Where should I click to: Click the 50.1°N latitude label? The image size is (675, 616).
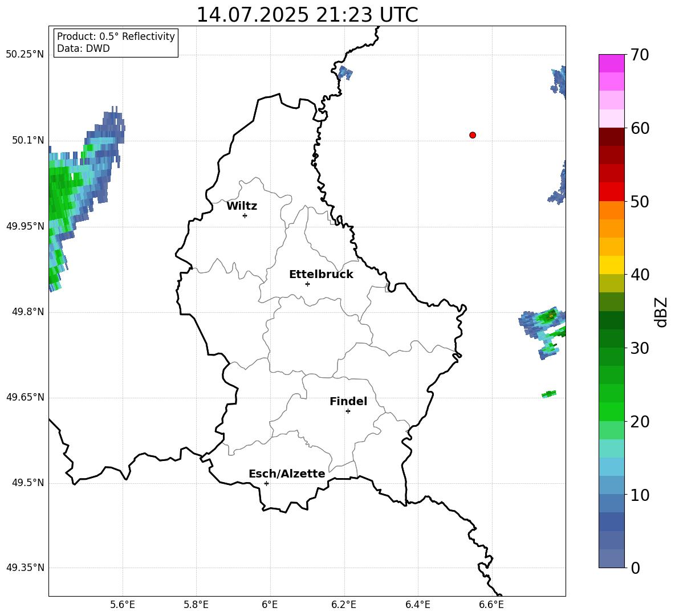click(28, 140)
